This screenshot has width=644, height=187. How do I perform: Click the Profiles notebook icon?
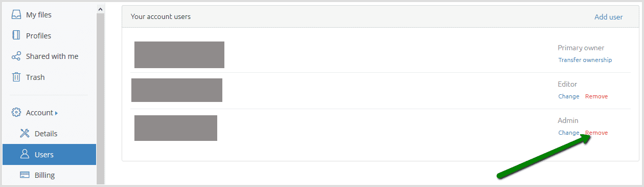pyautogui.click(x=16, y=36)
